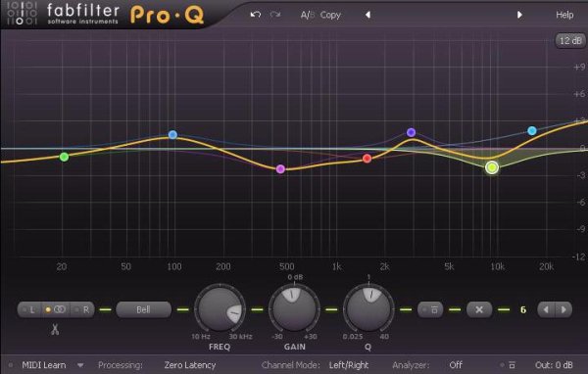Toggle the global bypass icon near Out
This screenshot has width=588, height=374.
click(x=512, y=365)
